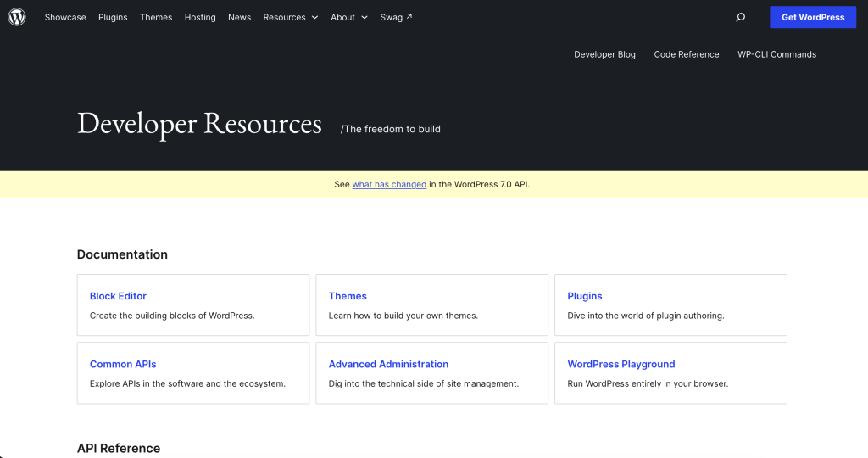Open the Code Reference link

click(687, 54)
